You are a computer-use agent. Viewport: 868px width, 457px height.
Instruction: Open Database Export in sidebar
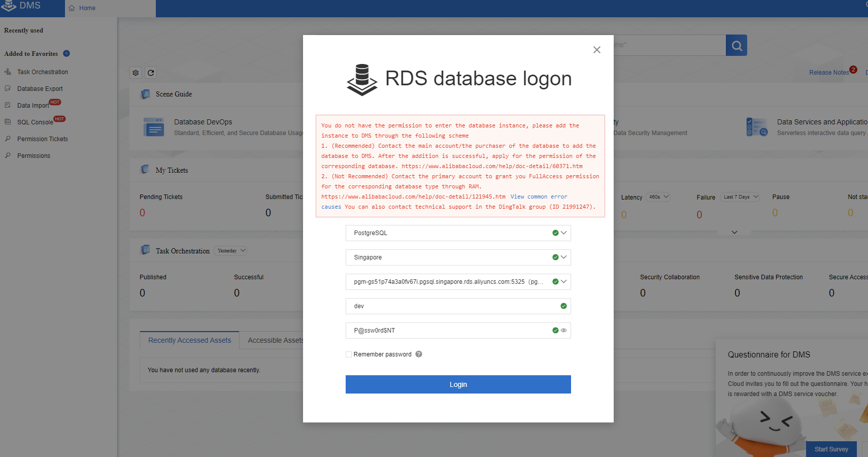pos(40,89)
